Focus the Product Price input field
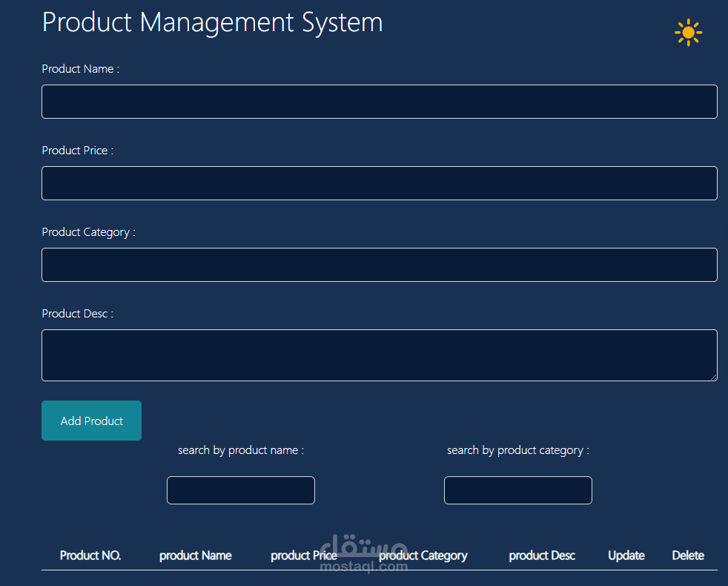 (380, 183)
